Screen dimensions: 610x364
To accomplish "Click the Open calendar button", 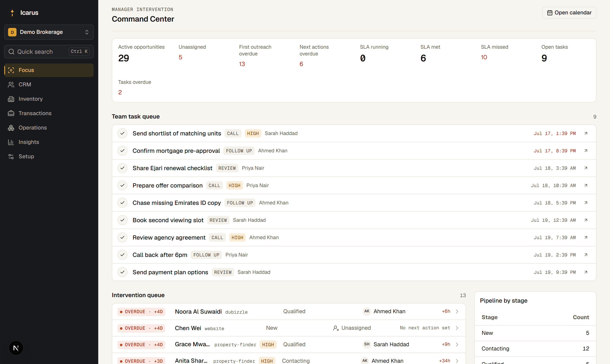I will click(569, 12).
